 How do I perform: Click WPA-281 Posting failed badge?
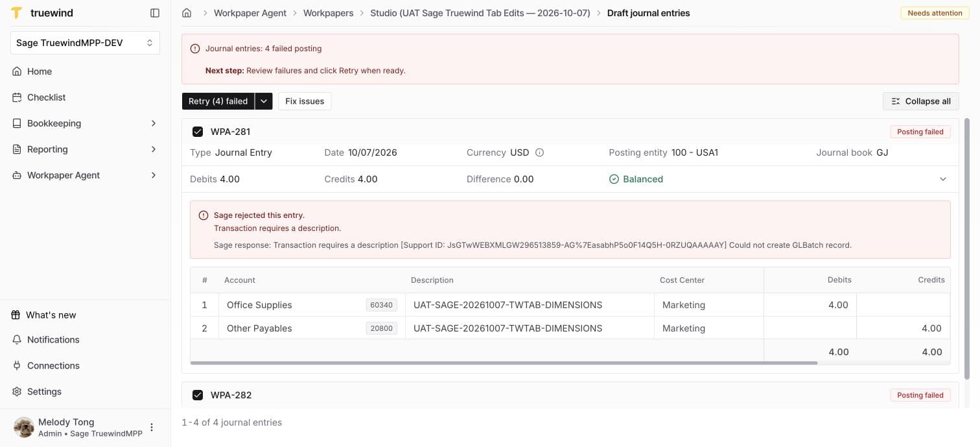click(920, 132)
